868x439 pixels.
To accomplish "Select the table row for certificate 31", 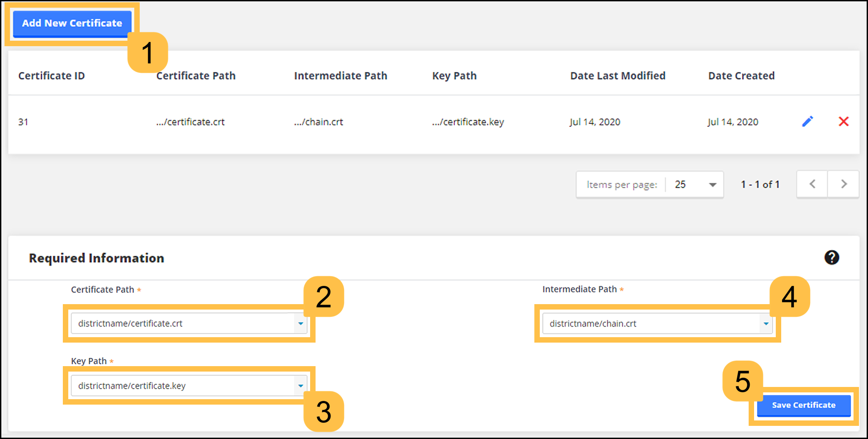I will click(316, 121).
